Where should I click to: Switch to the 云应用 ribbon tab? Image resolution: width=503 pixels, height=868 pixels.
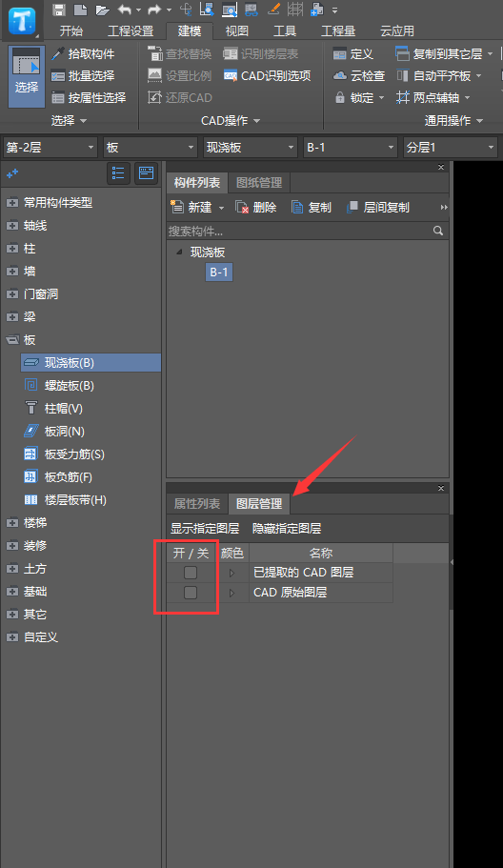click(x=396, y=31)
